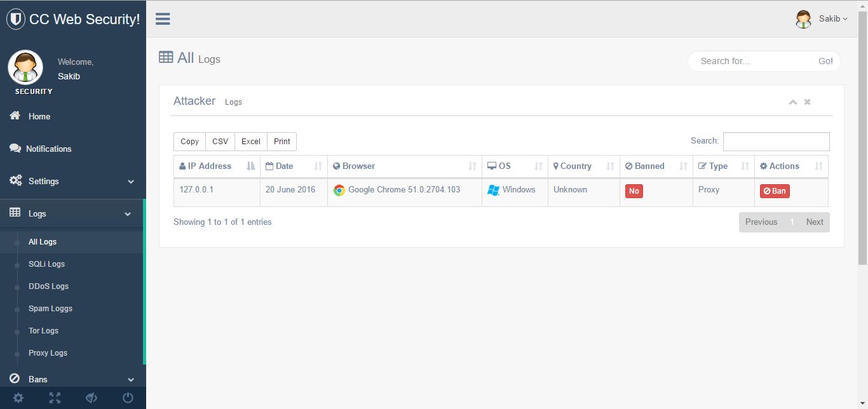The image size is (868, 409).
Task: Click the gear icon in sidebar footer
Action: (x=18, y=398)
